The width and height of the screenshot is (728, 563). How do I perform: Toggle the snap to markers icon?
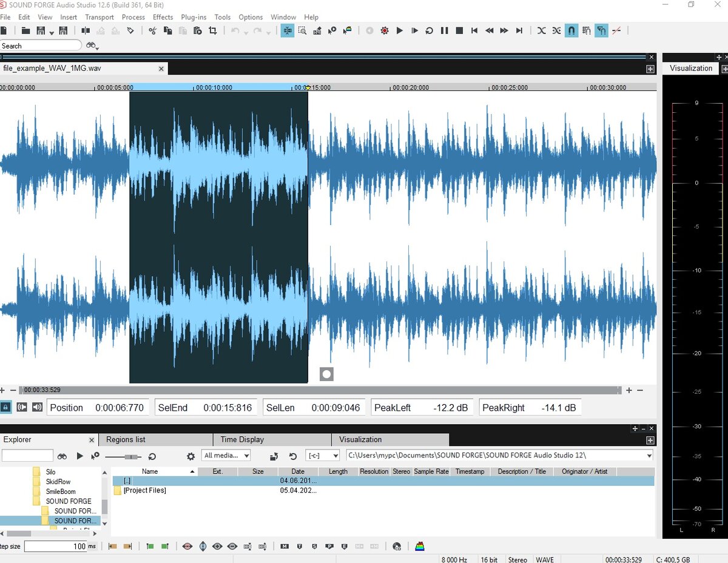point(601,30)
